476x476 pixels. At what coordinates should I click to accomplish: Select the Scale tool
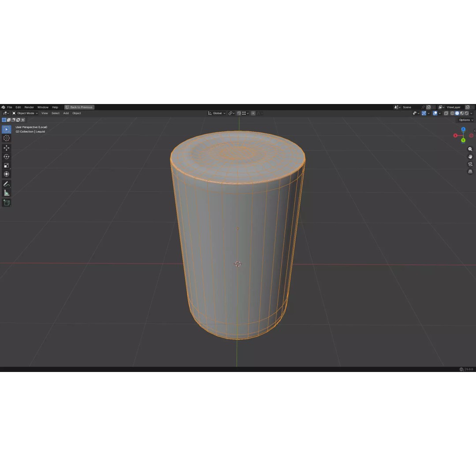pyautogui.click(x=6, y=165)
